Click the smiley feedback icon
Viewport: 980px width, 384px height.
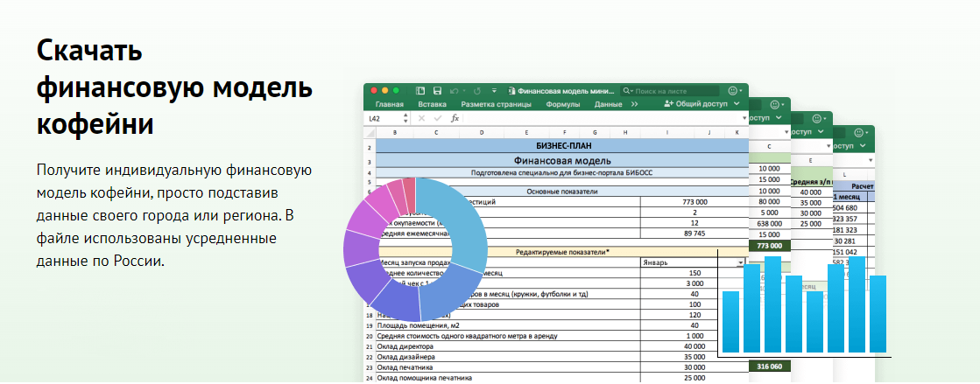pos(734,90)
